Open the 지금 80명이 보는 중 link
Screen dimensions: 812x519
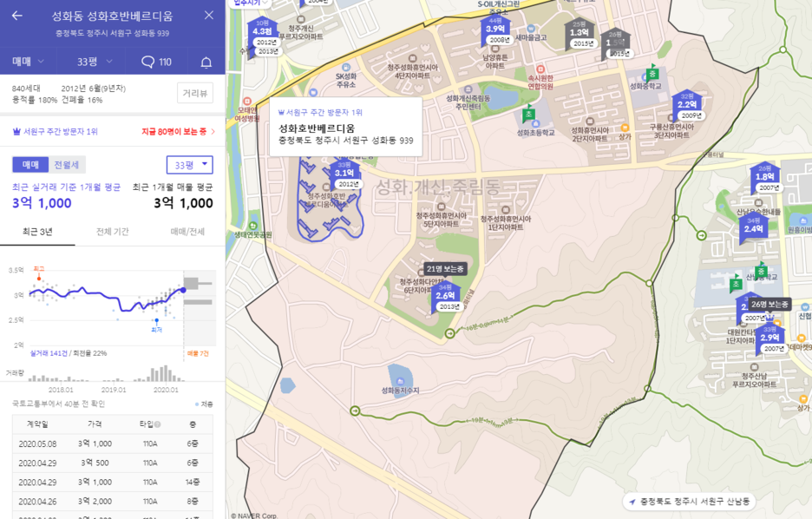tap(178, 132)
